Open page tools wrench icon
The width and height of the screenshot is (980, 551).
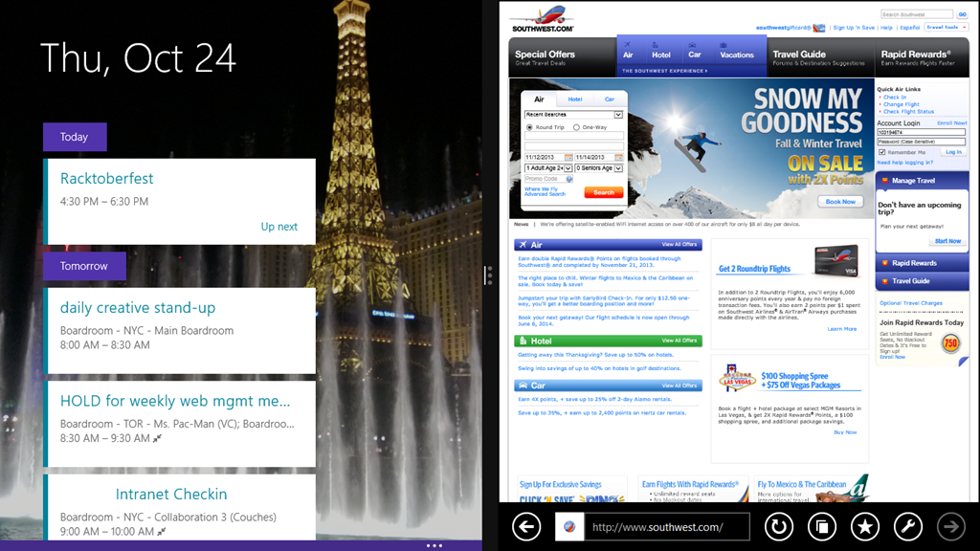[908, 527]
